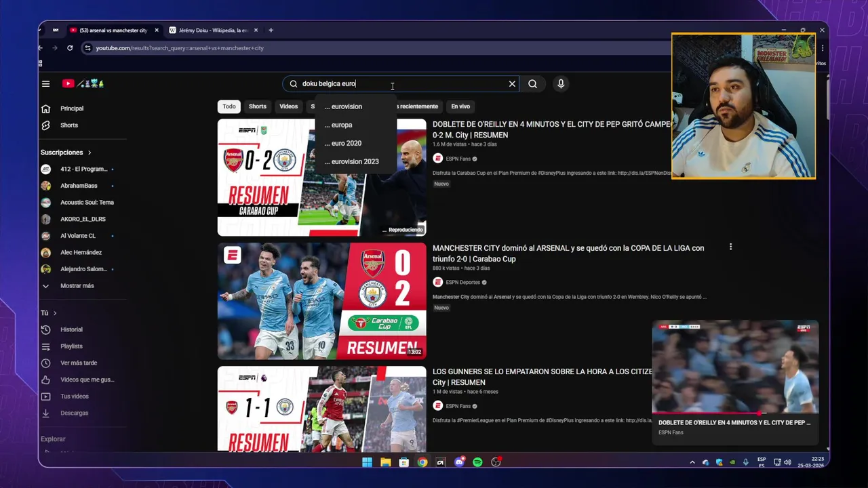Open the miniplayer video in the corner

(x=735, y=367)
